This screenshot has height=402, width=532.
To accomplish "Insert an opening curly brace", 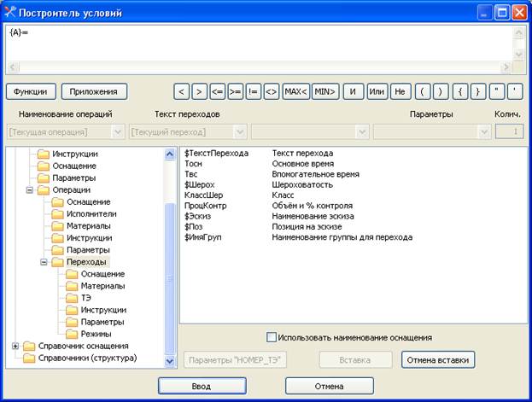I will coord(460,91).
